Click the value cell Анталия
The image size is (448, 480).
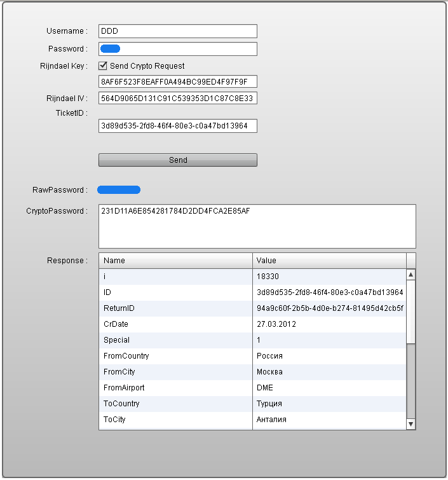[x=330, y=420]
